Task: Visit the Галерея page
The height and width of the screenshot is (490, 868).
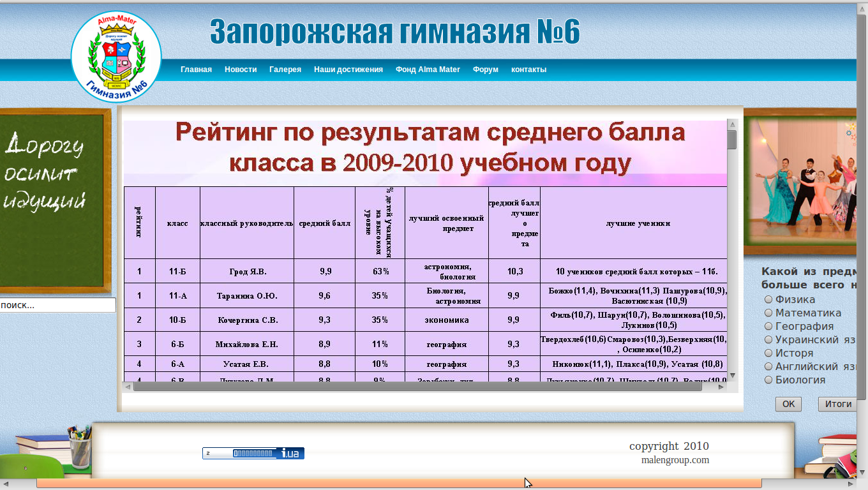Action: coord(285,70)
